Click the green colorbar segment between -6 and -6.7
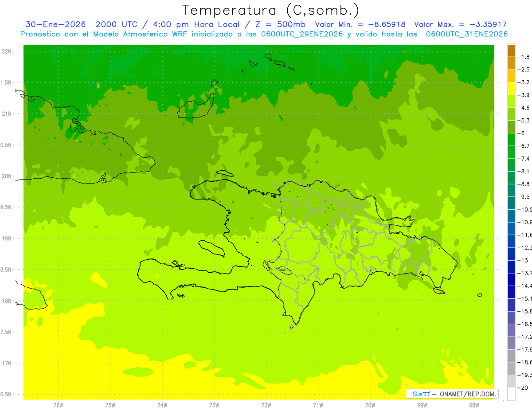The width and height of the screenshot is (532, 411). coord(511,140)
